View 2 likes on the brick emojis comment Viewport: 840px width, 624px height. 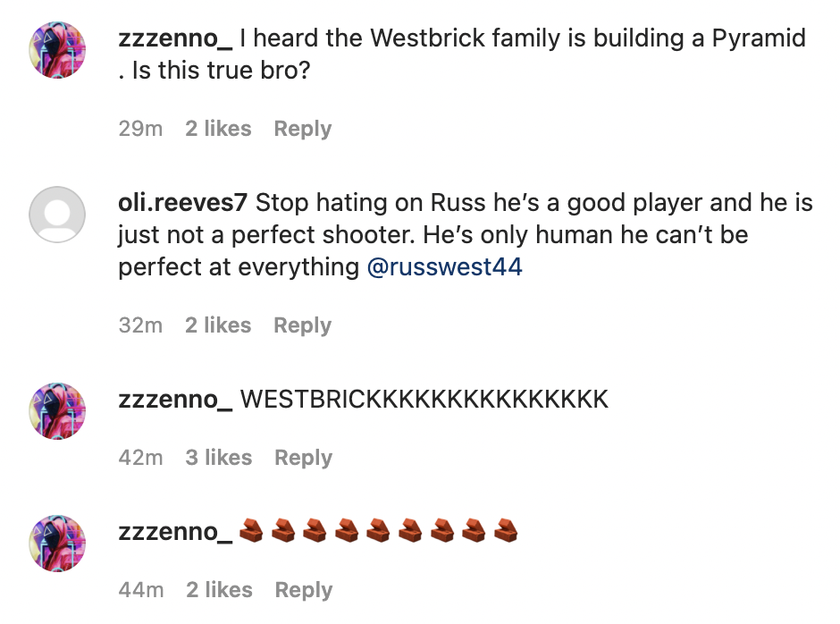(219, 590)
